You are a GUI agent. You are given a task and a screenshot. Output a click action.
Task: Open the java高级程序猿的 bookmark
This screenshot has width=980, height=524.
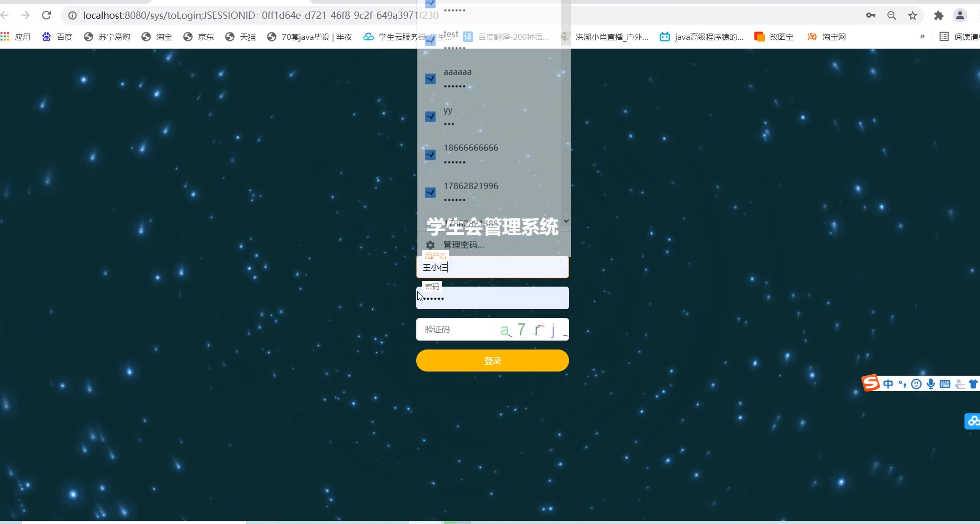click(701, 37)
